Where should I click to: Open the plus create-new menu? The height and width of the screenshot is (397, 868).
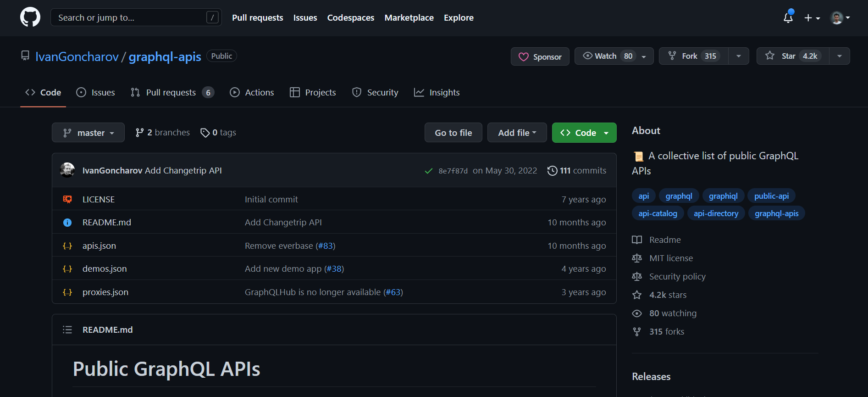click(x=812, y=17)
